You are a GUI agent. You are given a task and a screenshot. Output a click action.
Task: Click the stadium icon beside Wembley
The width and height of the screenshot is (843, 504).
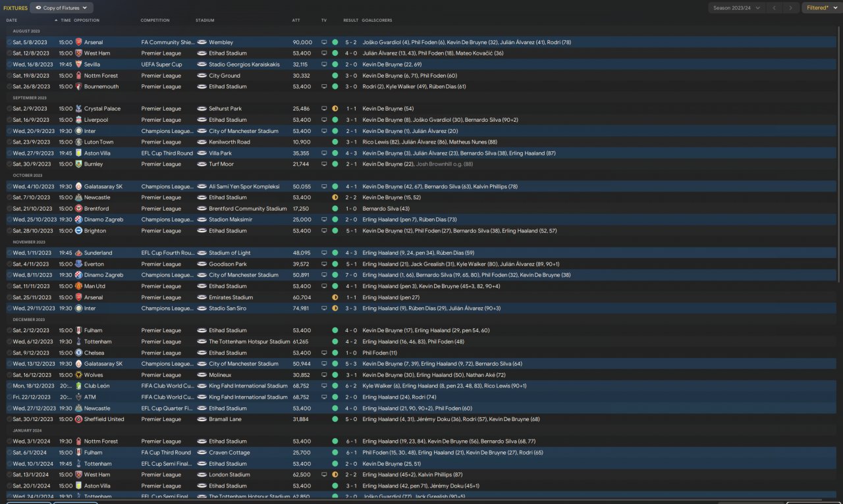tap(202, 42)
